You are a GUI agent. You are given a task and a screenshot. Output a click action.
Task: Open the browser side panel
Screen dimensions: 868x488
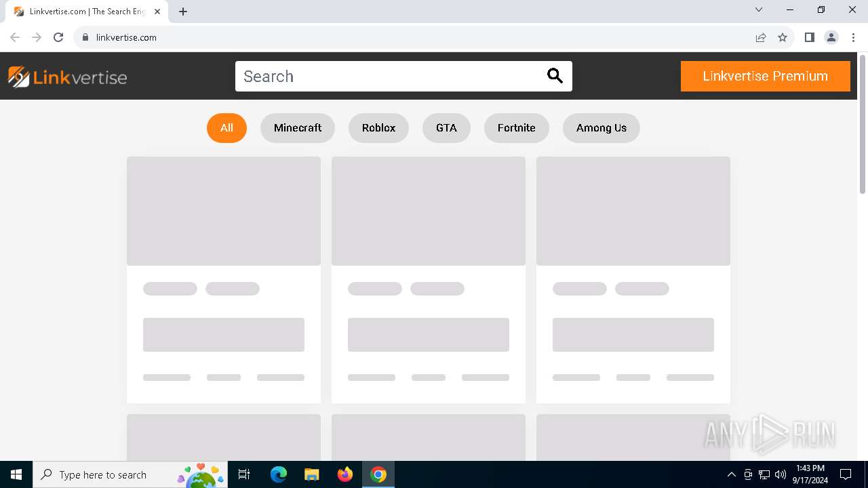(x=809, y=37)
